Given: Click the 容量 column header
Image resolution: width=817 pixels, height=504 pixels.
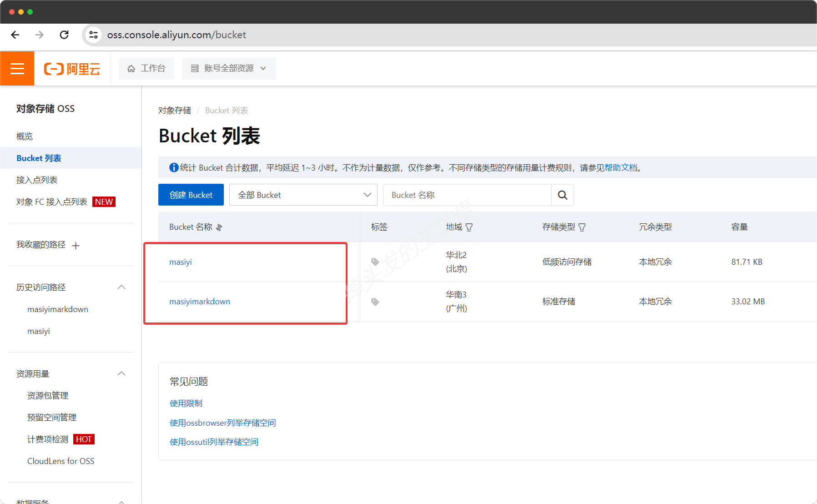Looking at the screenshot, I should [x=740, y=227].
